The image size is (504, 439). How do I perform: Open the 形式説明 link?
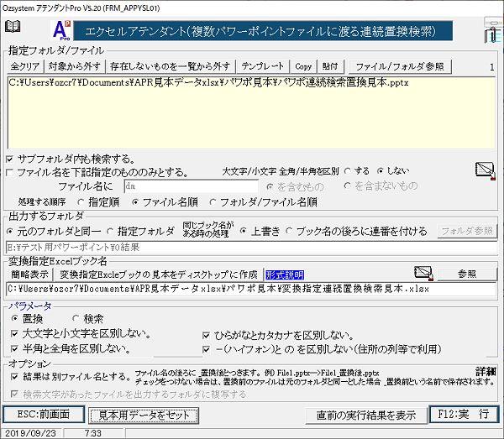tap(285, 274)
